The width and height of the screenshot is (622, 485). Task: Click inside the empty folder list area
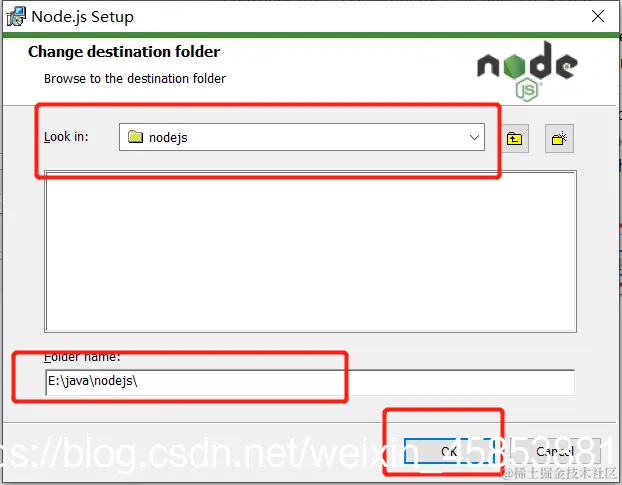pos(310,251)
